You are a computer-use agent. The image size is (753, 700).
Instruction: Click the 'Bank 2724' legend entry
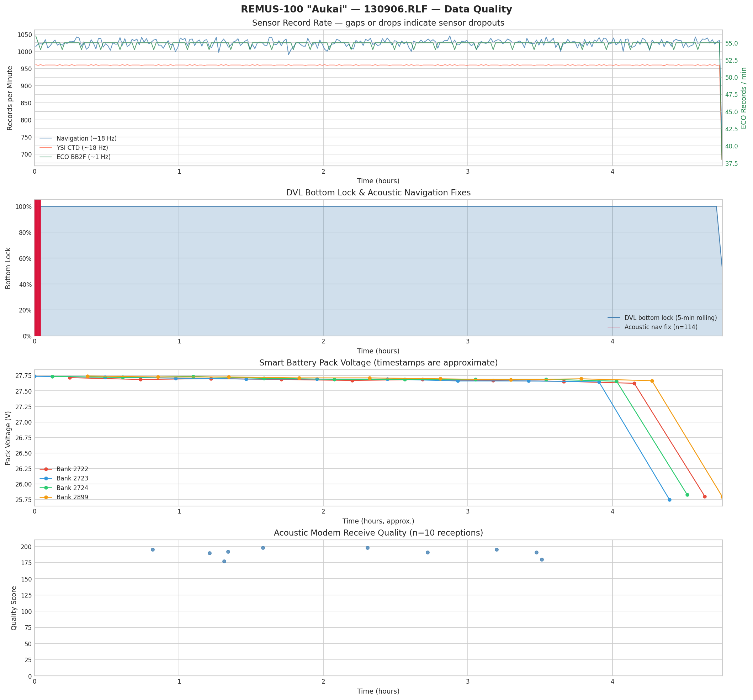click(x=64, y=488)
